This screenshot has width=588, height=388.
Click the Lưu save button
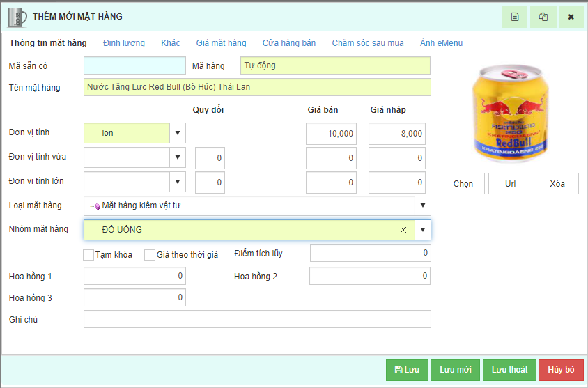(x=407, y=370)
